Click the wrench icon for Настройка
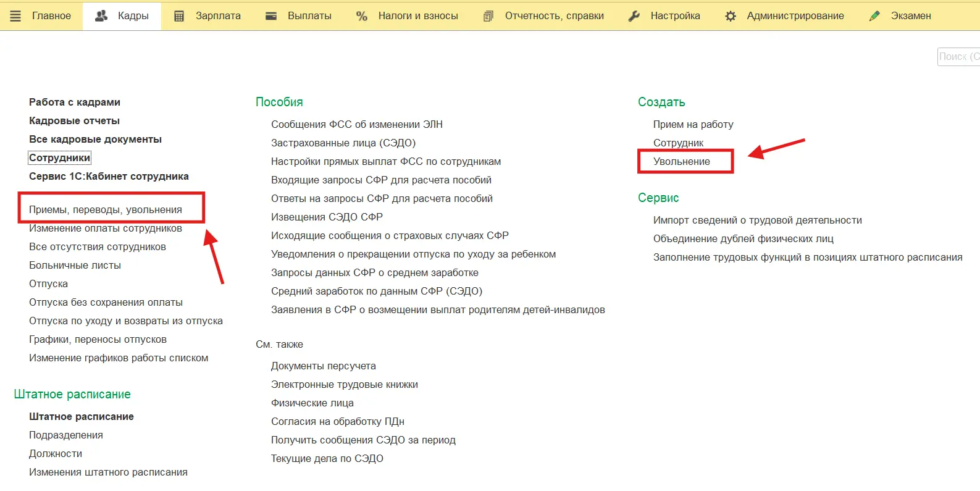This screenshot has width=980, height=491. [634, 16]
